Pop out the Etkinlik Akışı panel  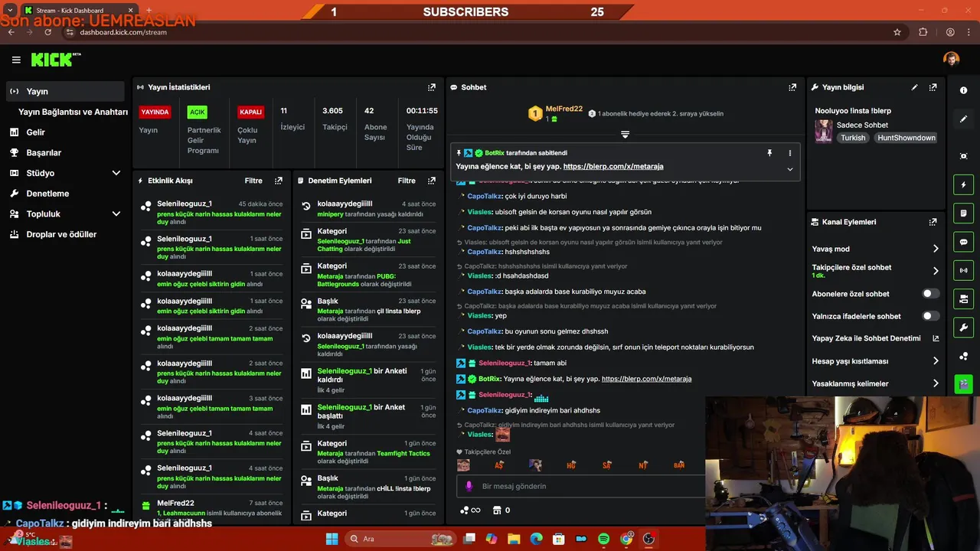(279, 181)
